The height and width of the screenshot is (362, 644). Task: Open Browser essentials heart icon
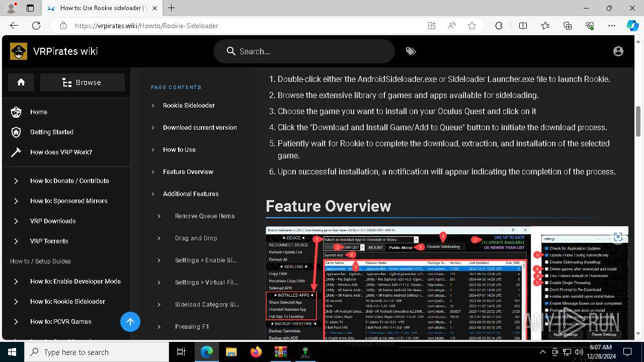pyautogui.click(x=590, y=26)
